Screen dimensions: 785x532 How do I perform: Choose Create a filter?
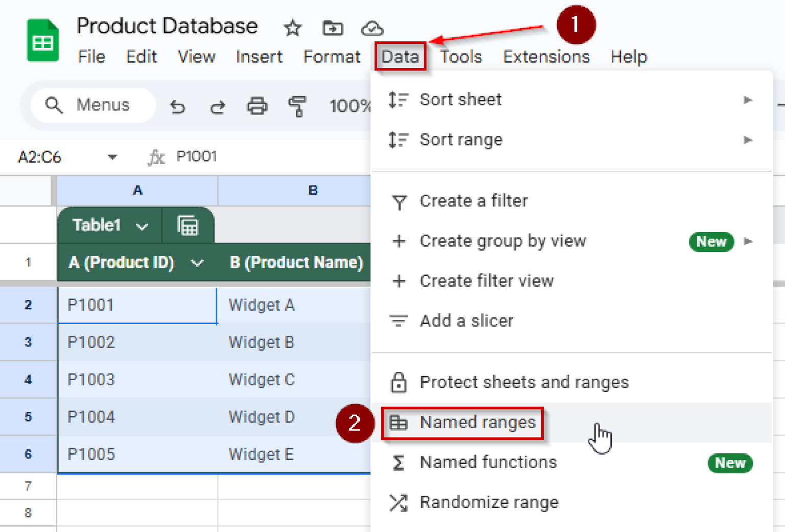(473, 201)
